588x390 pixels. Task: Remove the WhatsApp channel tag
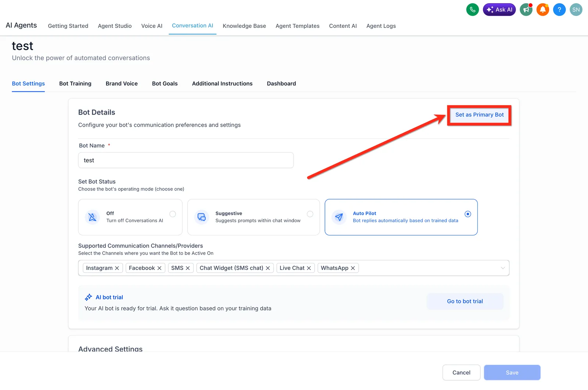[353, 268]
